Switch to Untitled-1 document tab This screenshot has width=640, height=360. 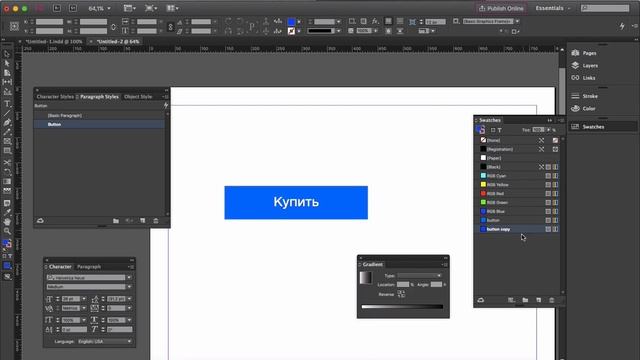[x=54, y=42]
